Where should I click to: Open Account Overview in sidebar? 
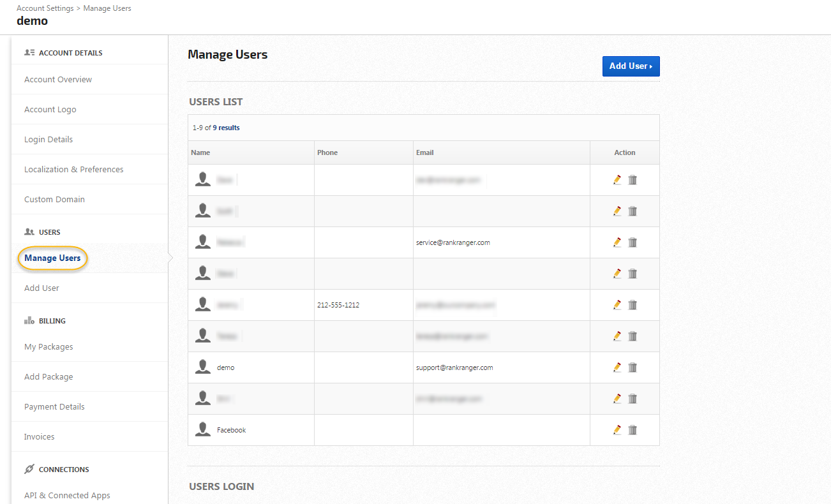click(58, 80)
